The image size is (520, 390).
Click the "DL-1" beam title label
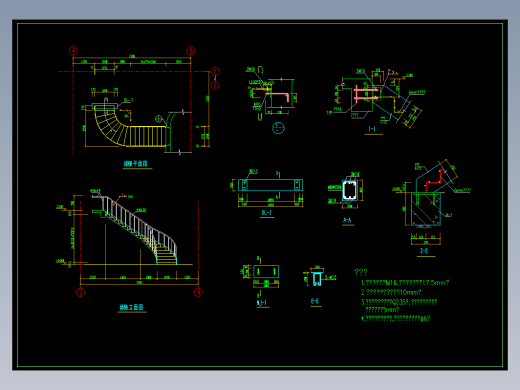[267, 213]
